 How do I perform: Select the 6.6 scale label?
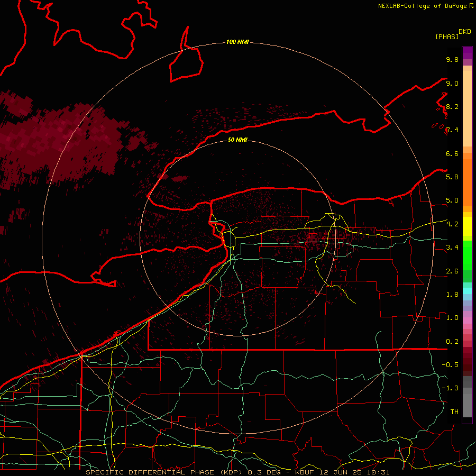pos(452,153)
